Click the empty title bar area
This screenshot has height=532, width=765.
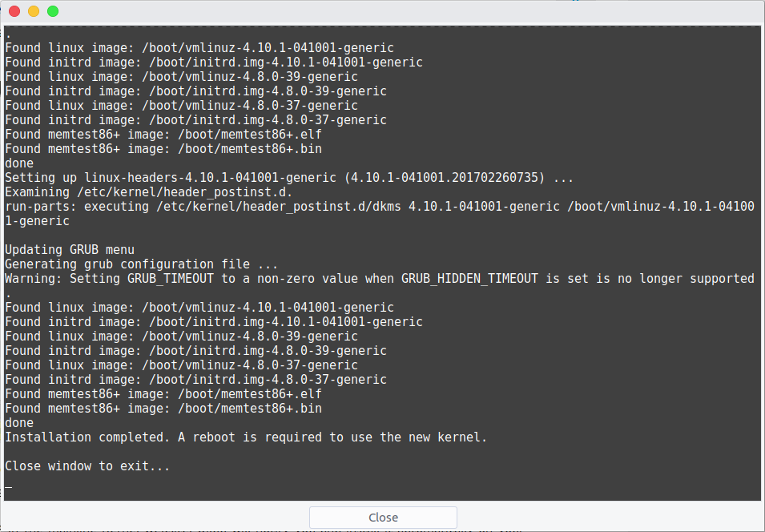390,11
